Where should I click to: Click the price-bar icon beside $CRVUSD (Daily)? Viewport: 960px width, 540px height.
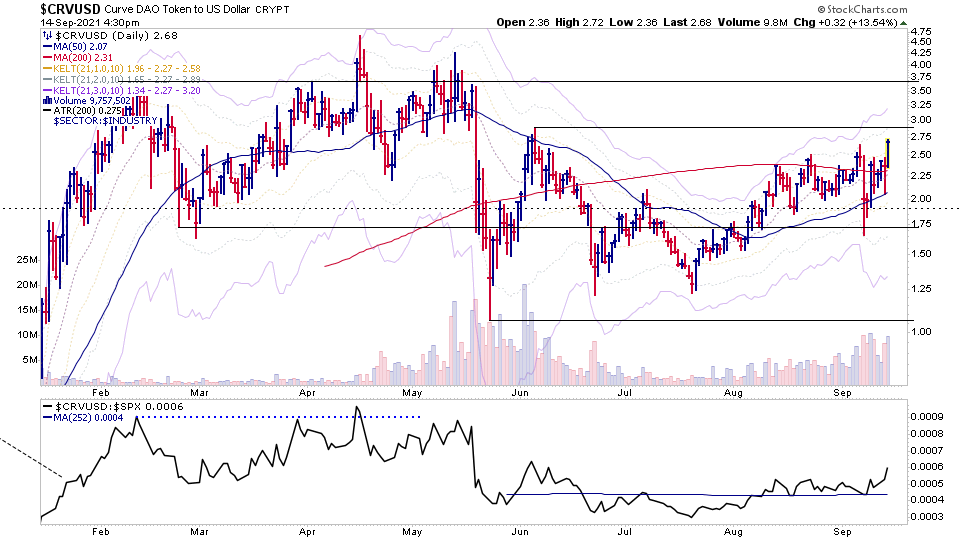[47, 36]
